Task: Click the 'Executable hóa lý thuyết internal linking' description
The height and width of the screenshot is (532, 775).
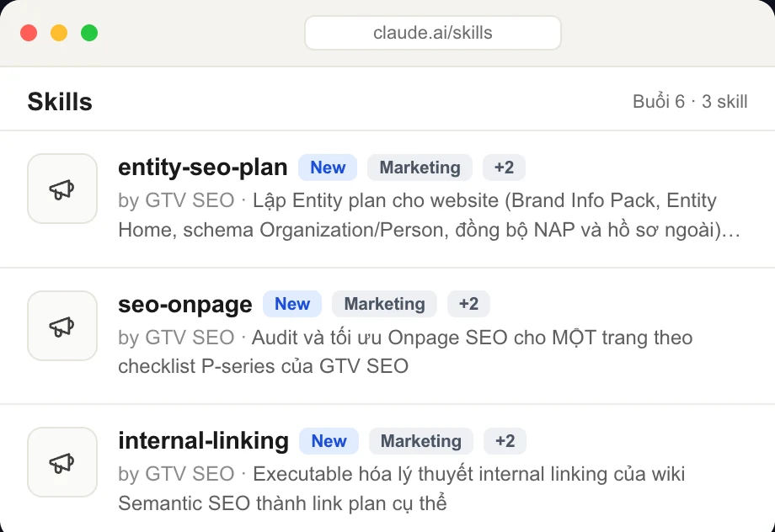Action: (x=401, y=488)
